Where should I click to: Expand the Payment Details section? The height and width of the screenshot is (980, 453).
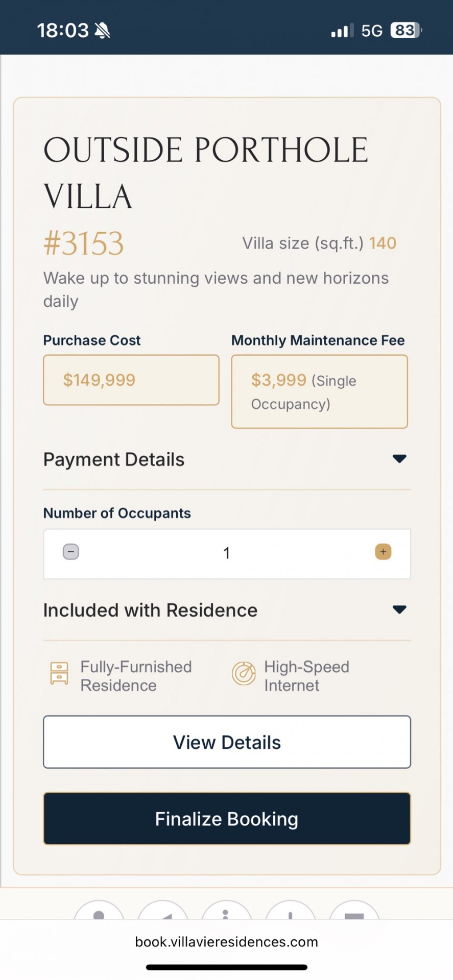pos(399,459)
